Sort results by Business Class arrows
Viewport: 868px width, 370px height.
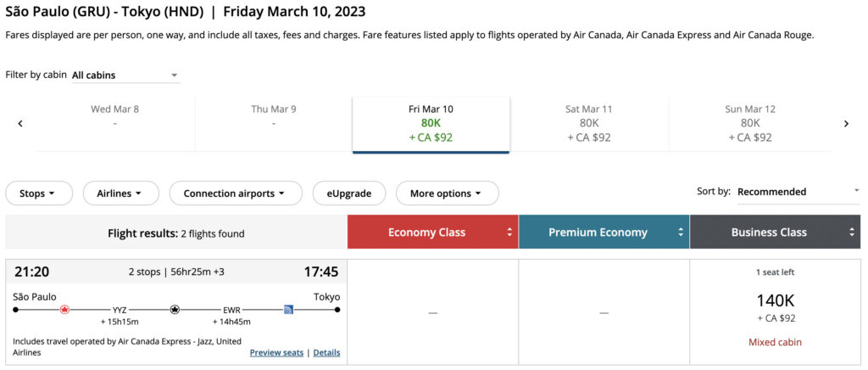click(x=852, y=233)
